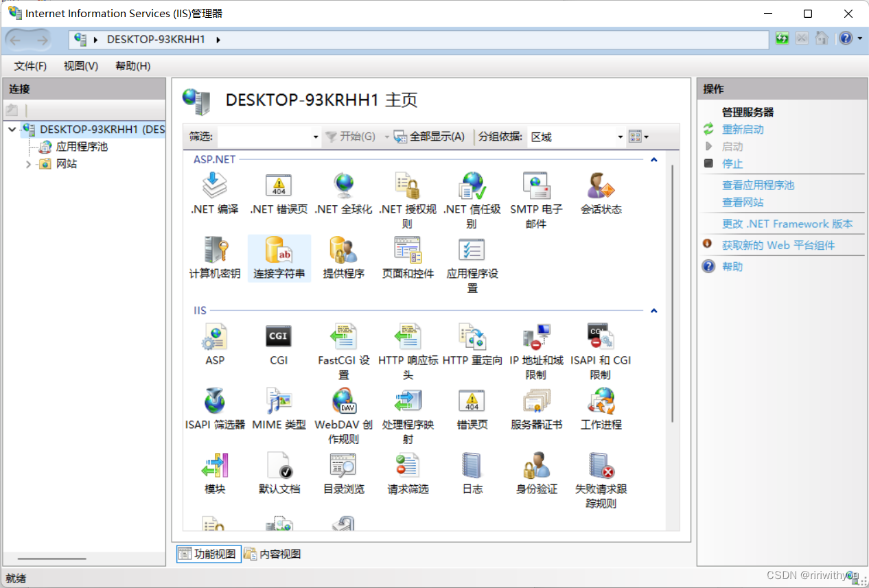Click the connections pane horizontal scrollbar
This screenshot has width=869, height=588.
52,558
